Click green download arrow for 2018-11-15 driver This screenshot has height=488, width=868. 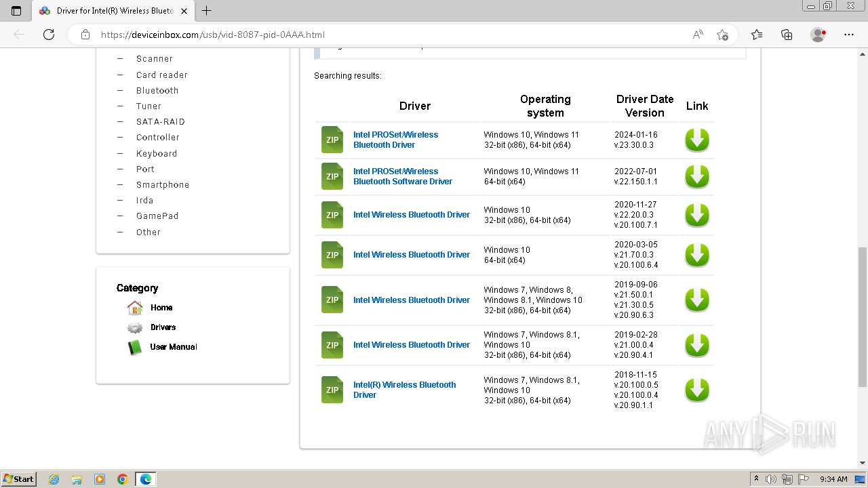pos(696,390)
